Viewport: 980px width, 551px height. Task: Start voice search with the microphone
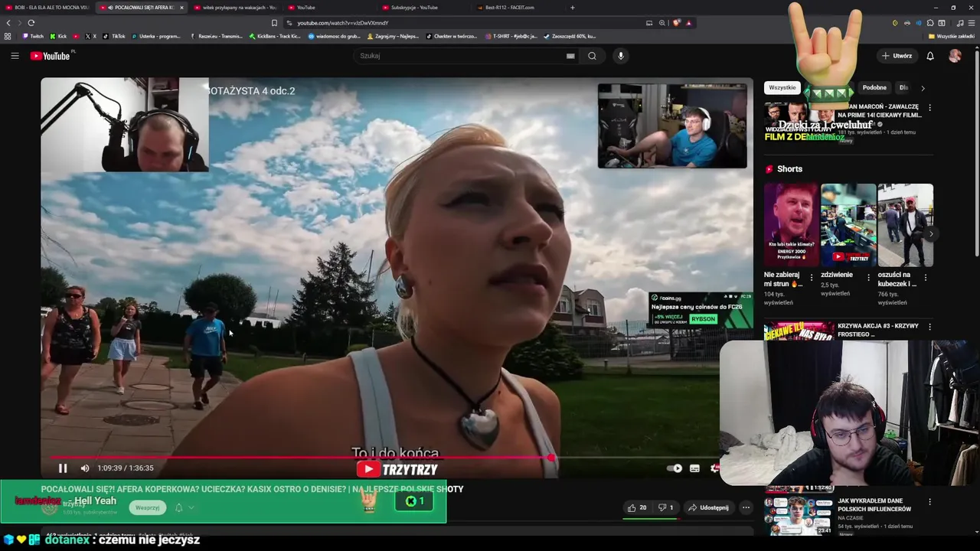[621, 56]
